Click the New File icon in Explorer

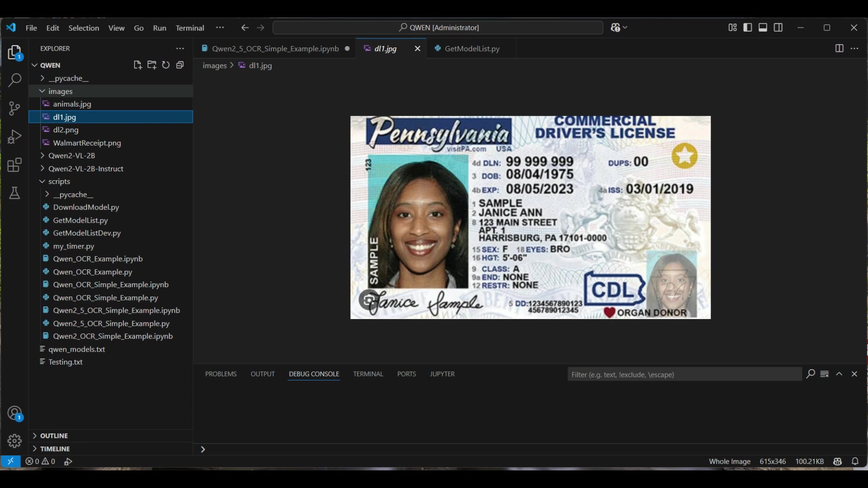pos(138,65)
